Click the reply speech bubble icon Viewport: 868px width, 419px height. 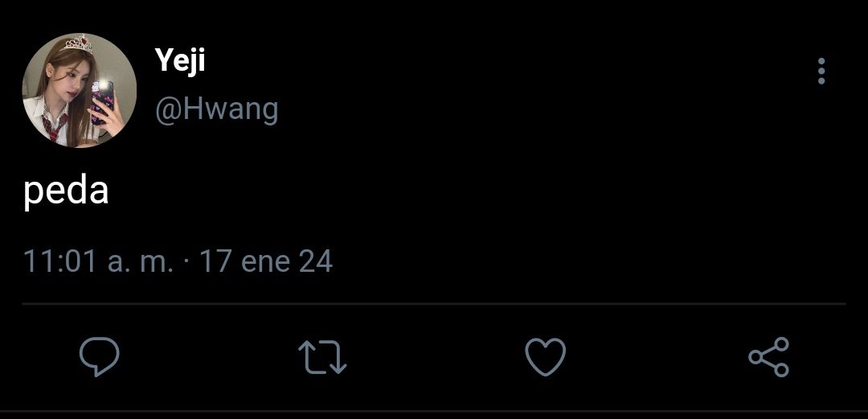(x=100, y=357)
